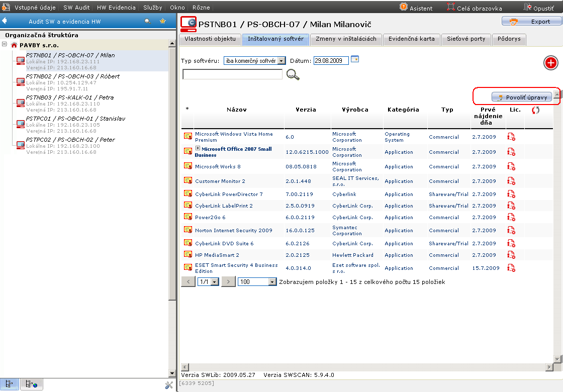Screen dimensions: 563x392
Task: Click the red plus add-software icon
Action: pos(550,63)
